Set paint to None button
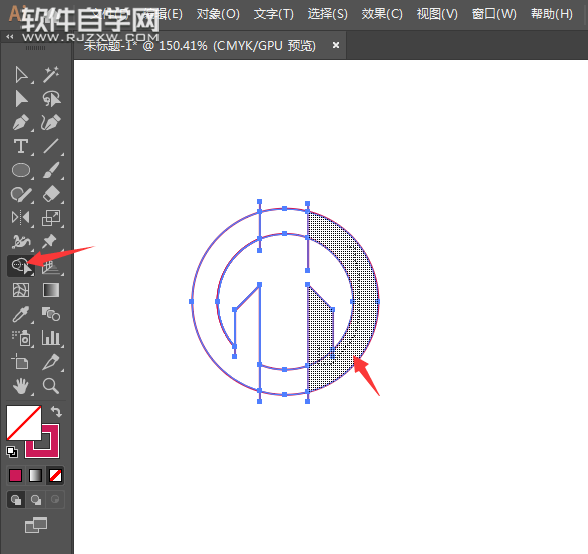 click(56, 476)
